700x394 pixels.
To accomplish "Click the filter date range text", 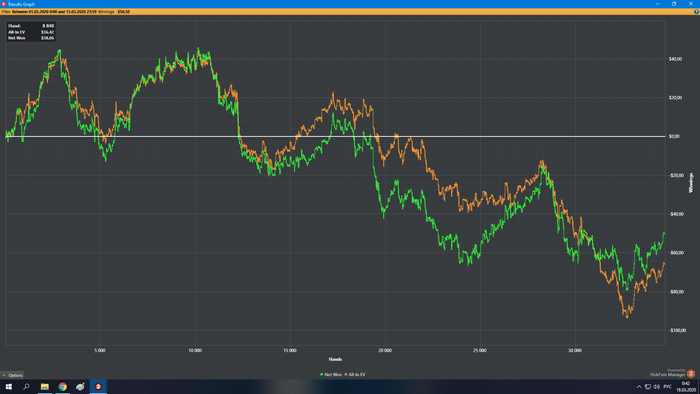I will point(54,12).
